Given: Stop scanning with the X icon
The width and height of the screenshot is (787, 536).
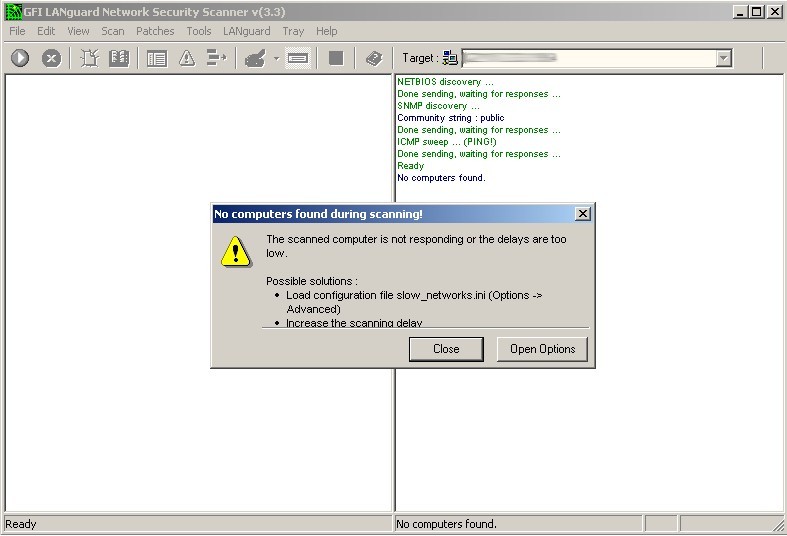Looking at the screenshot, I should click(x=51, y=58).
